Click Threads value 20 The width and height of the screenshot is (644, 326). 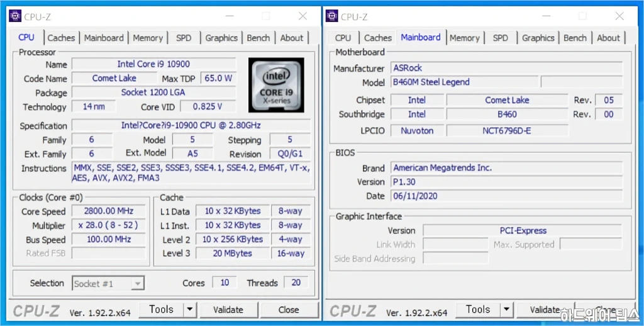(296, 283)
